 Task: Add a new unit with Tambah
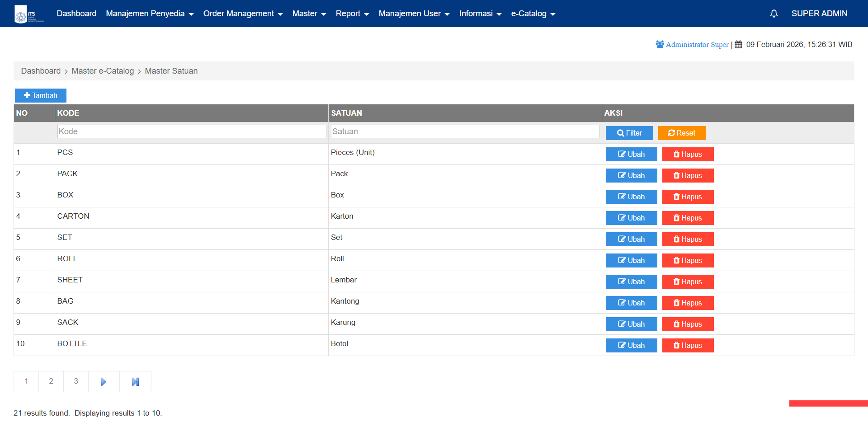coord(41,95)
